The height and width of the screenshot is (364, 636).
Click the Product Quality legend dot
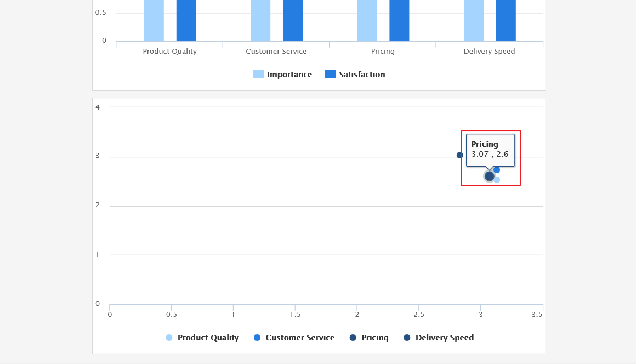tap(169, 337)
